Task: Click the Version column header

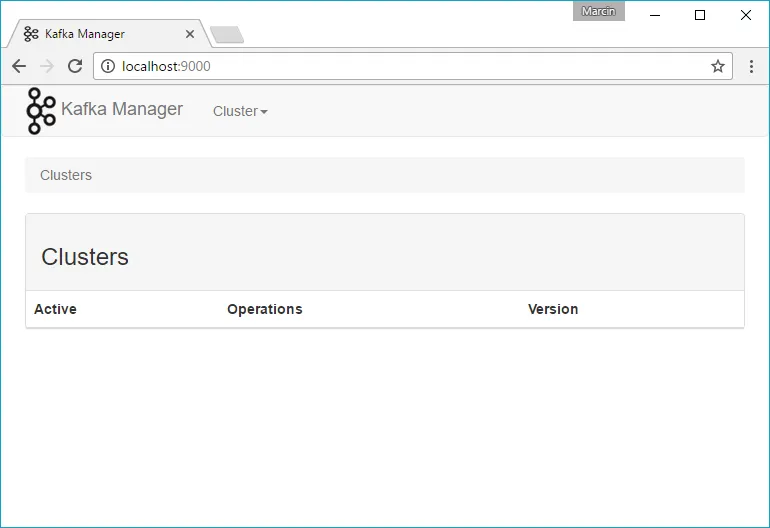Action: pos(553,309)
